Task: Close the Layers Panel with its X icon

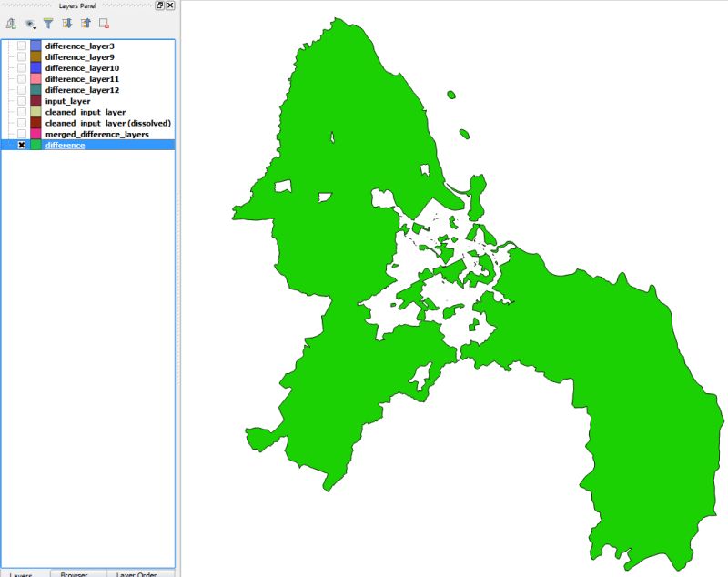Action: tap(169, 5)
